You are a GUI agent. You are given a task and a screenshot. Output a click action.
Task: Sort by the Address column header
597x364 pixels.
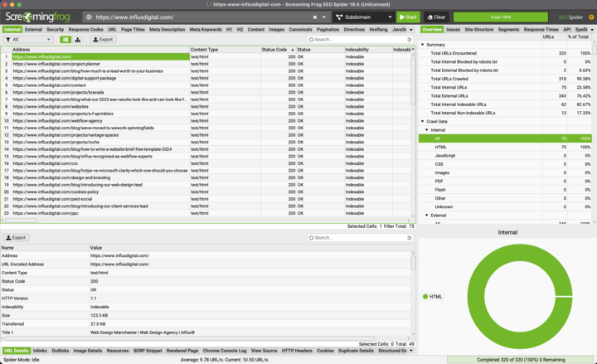click(x=100, y=50)
